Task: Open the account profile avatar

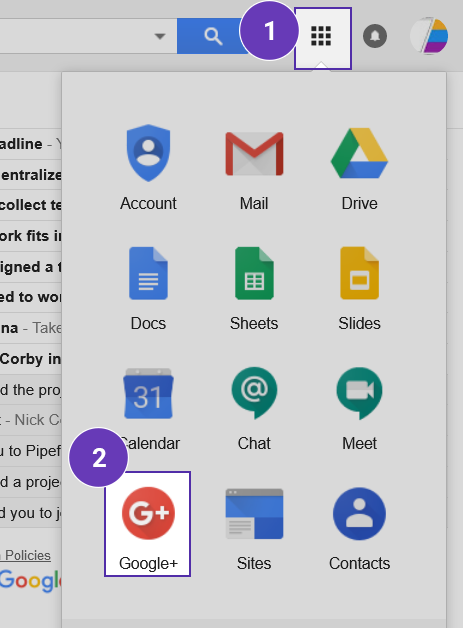Action: pos(429,36)
